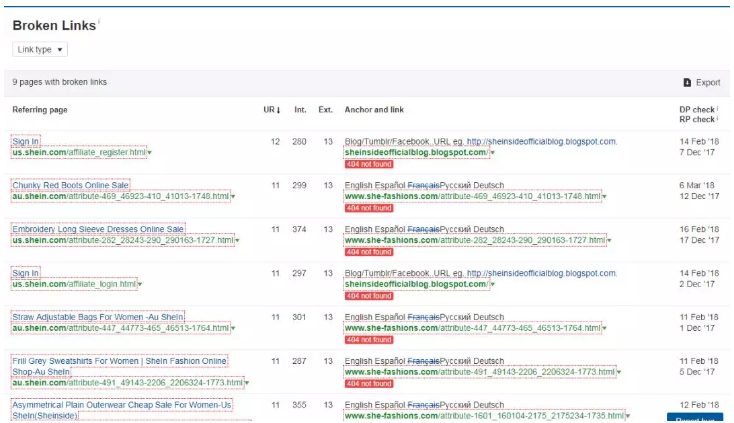The height and width of the screenshot is (423, 734).
Task: Click date 17 Dec '17
Action: click(x=699, y=241)
